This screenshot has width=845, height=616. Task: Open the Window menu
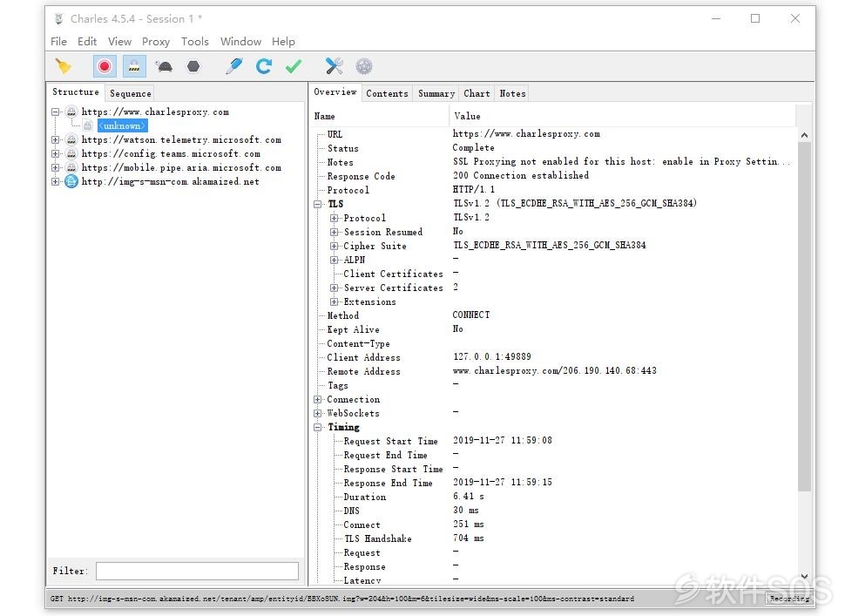click(240, 42)
